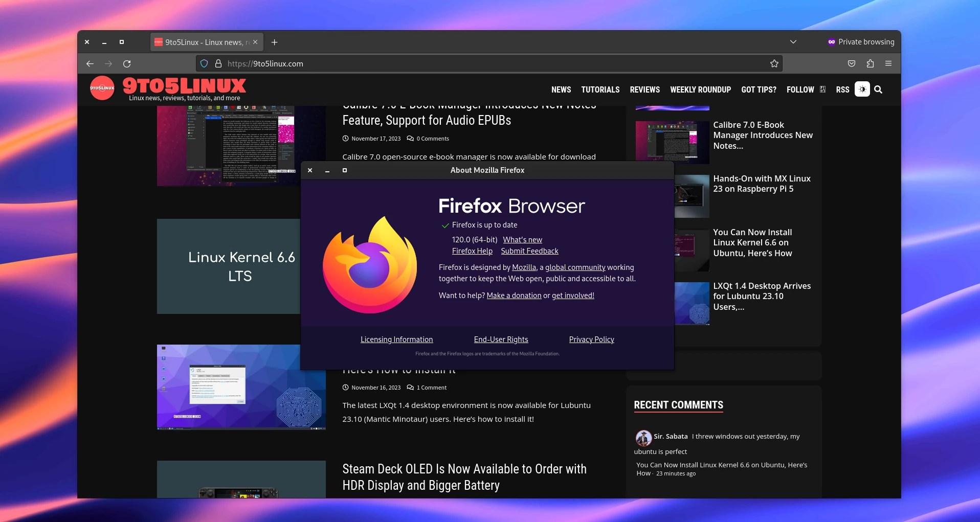This screenshot has width=980, height=522.
Task: Open the TUTORIALS menu item
Action: pos(600,89)
